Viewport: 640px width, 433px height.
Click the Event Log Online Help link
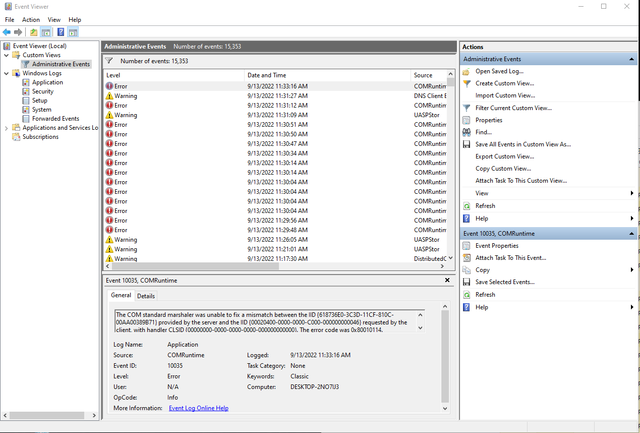(x=198, y=408)
